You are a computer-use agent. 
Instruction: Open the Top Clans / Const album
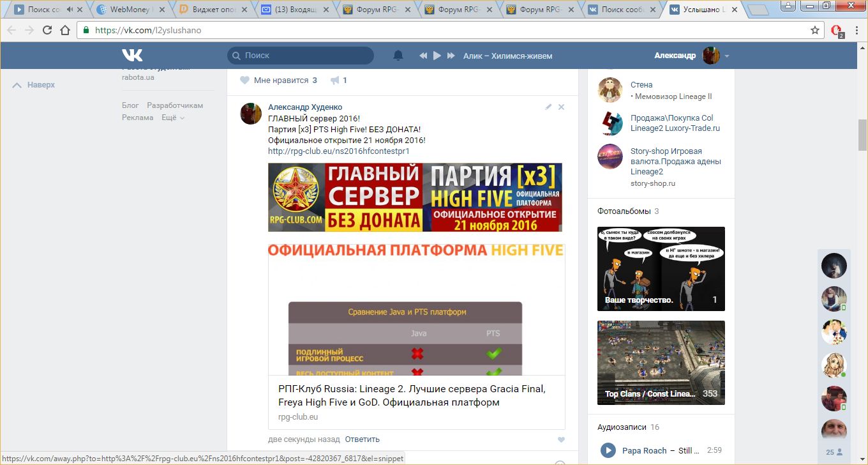661,363
